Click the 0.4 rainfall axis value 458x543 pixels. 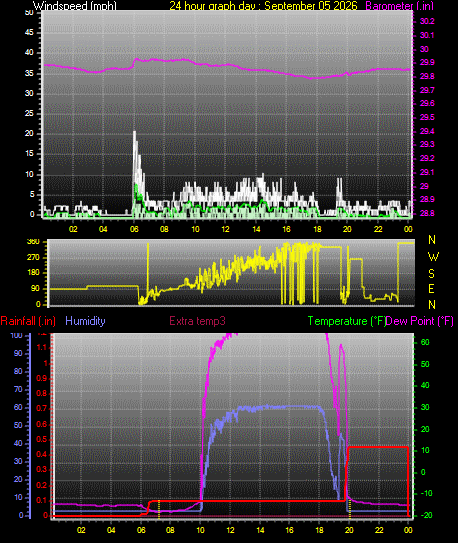coord(42,454)
